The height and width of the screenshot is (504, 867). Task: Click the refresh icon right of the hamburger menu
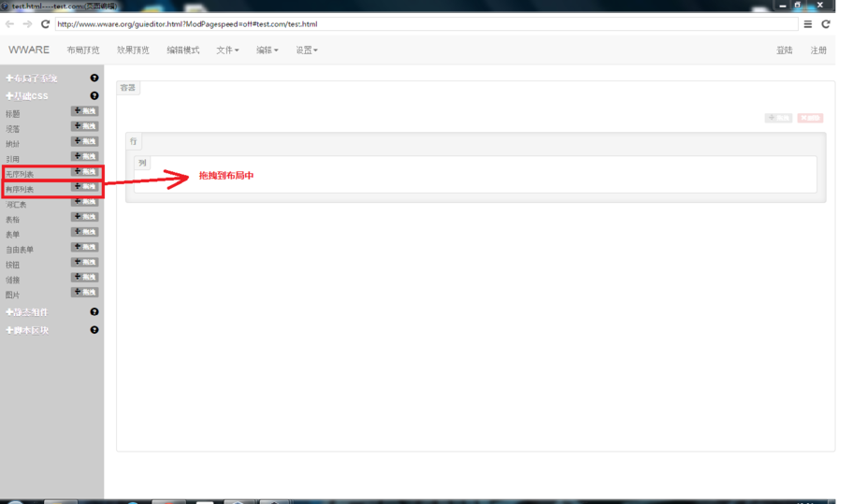[826, 23]
